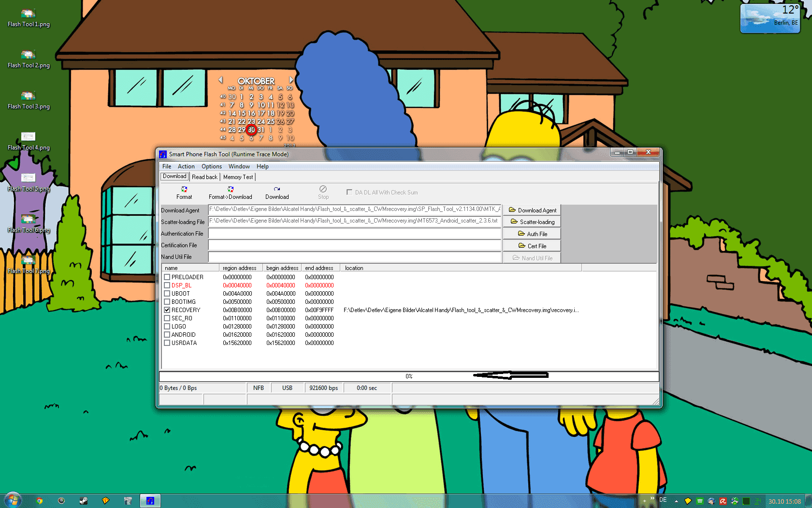Viewport: 812px width, 508px height.
Task: Select the Download tab
Action: click(x=174, y=177)
